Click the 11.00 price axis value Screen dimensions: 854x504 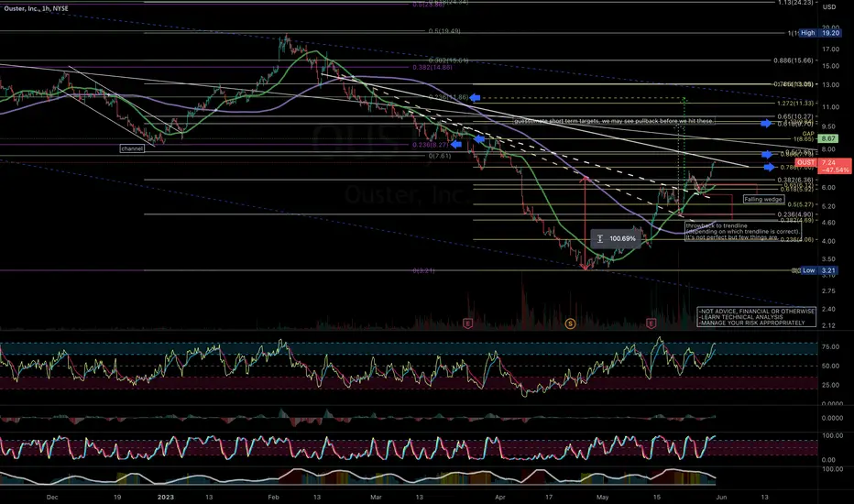[x=830, y=107]
